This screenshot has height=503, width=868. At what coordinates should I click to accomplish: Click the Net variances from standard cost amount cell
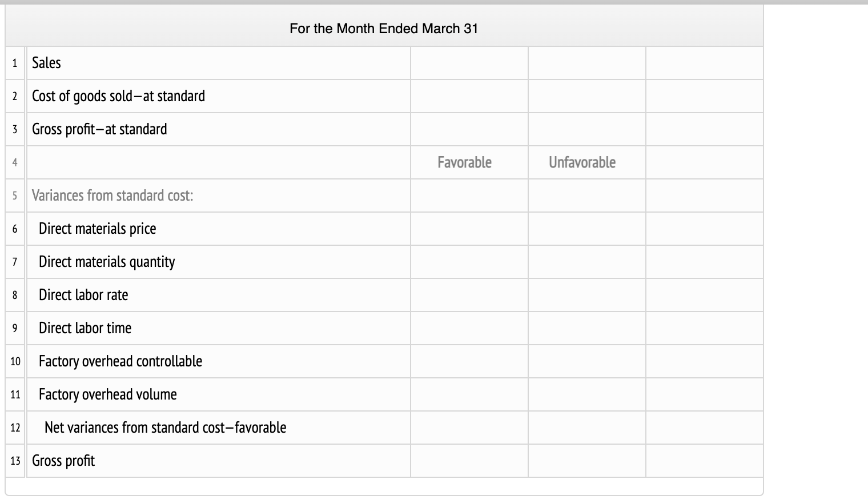(704, 428)
